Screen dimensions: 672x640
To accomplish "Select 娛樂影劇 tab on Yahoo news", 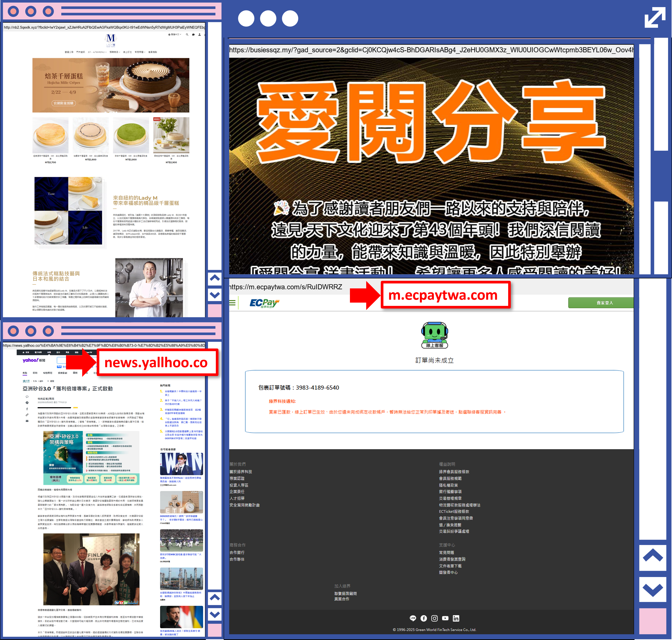I will coord(62,373).
